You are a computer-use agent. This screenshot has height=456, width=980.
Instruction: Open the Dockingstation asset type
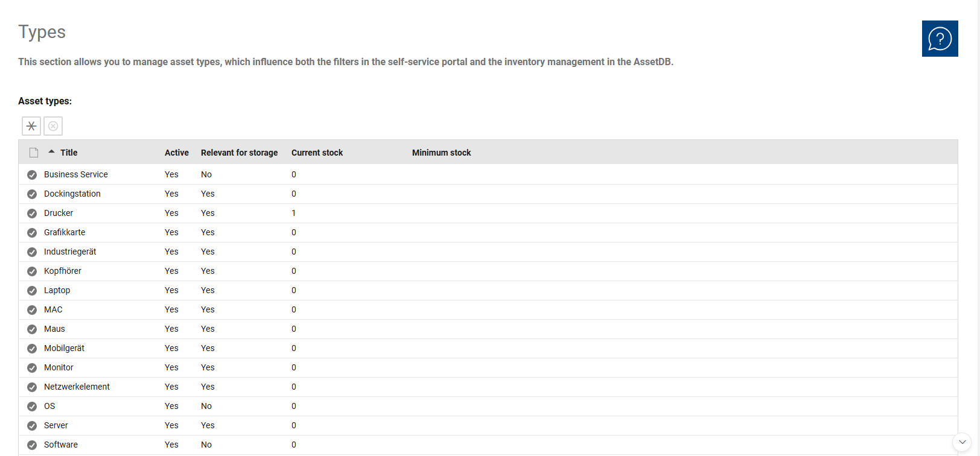(72, 194)
